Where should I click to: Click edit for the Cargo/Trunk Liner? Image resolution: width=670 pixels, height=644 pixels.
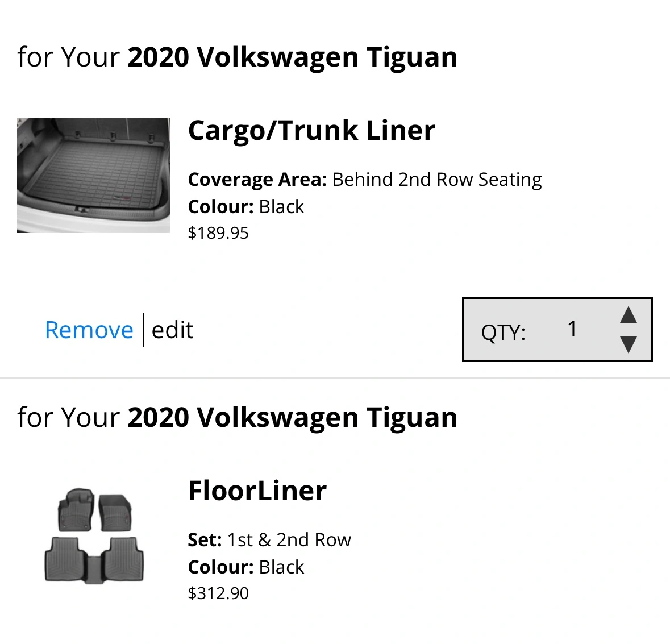pyautogui.click(x=172, y=330)
